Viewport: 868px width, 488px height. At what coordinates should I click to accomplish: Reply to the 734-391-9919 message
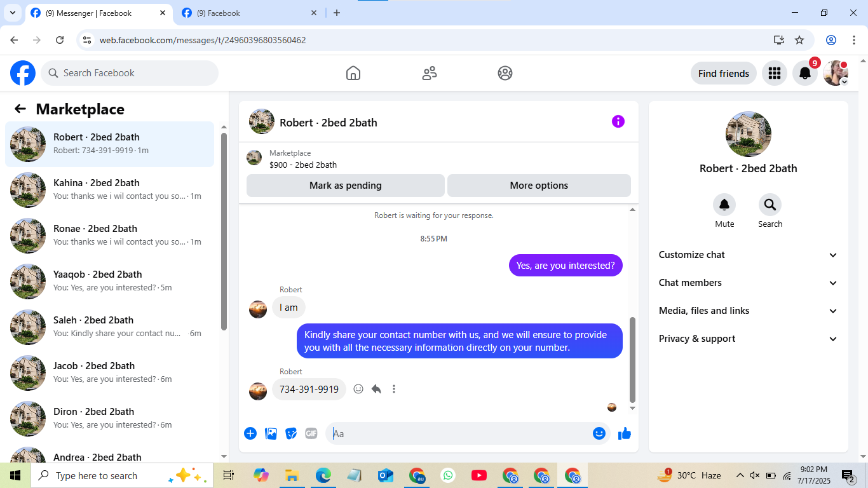(x=376, y=389)
